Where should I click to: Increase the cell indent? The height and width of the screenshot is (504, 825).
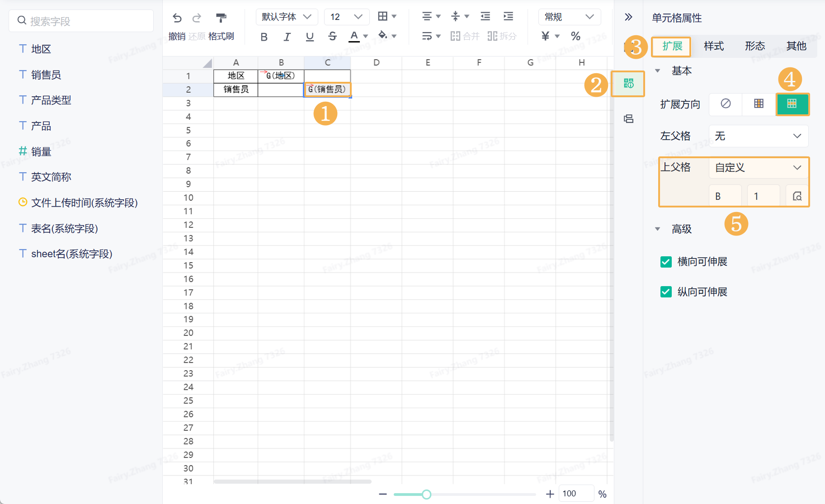pos(508,16)
